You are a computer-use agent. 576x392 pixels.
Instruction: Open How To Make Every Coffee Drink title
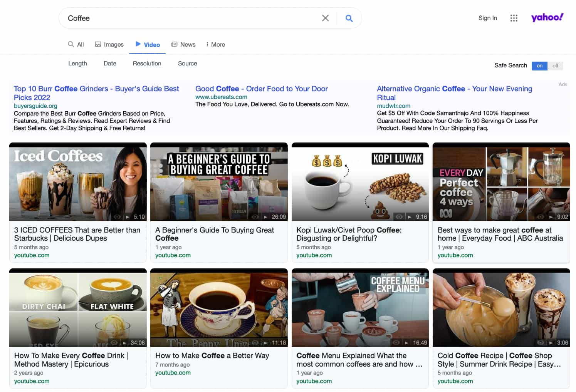71,360
